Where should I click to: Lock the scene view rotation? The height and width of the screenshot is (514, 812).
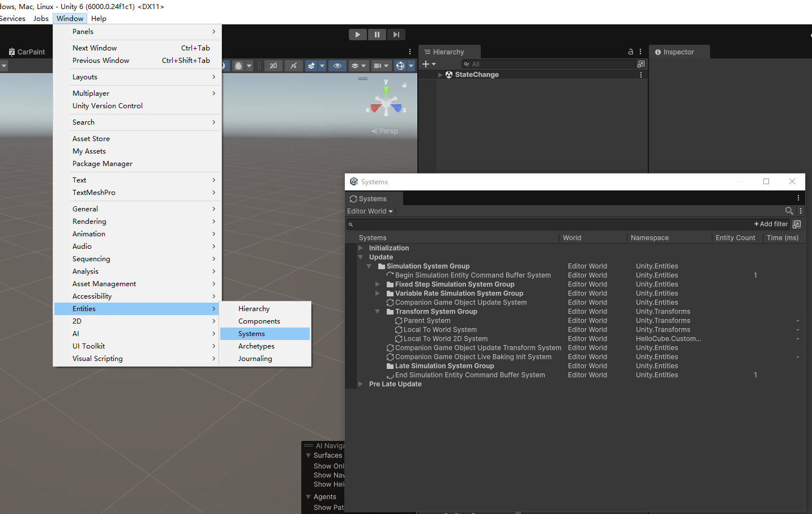point(404,85)
